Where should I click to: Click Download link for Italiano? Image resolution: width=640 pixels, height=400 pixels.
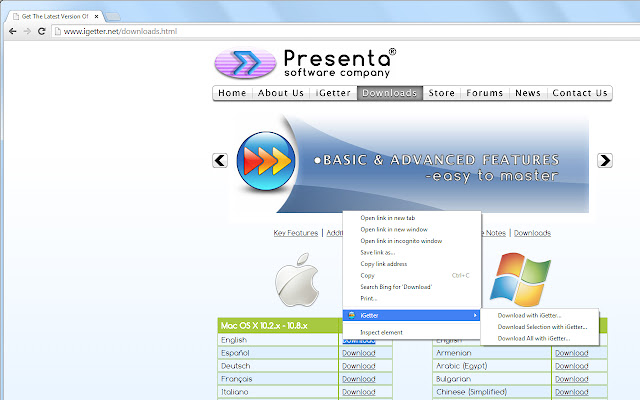[358, 392]
